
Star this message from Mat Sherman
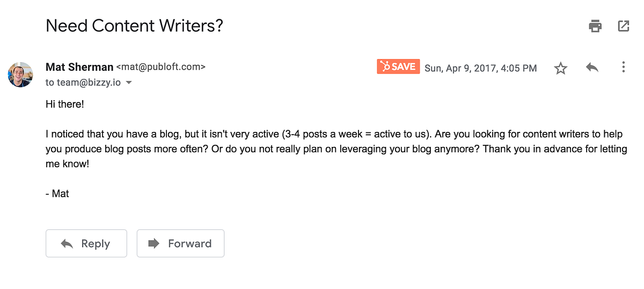pyautogui.click(x=561, y=68)
